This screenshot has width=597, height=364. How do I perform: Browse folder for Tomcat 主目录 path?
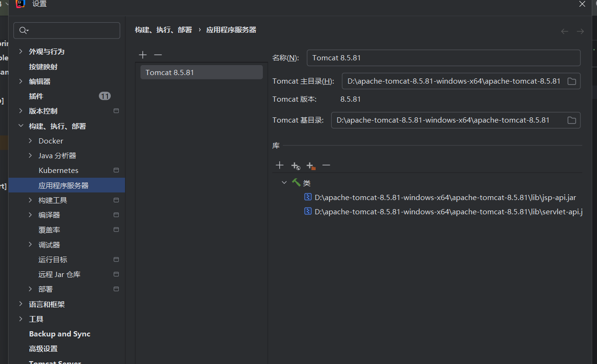coord(572,81)
